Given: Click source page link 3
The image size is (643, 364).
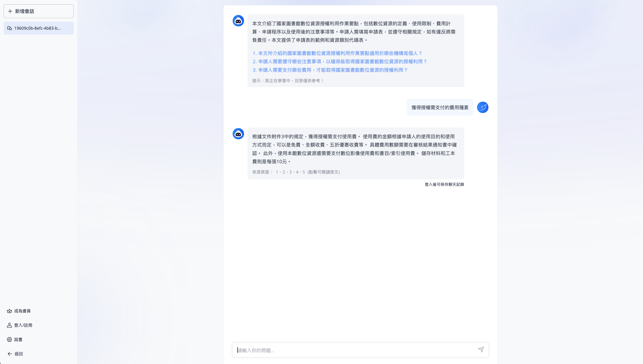Looking at the screenshot, I should (291, 172).
